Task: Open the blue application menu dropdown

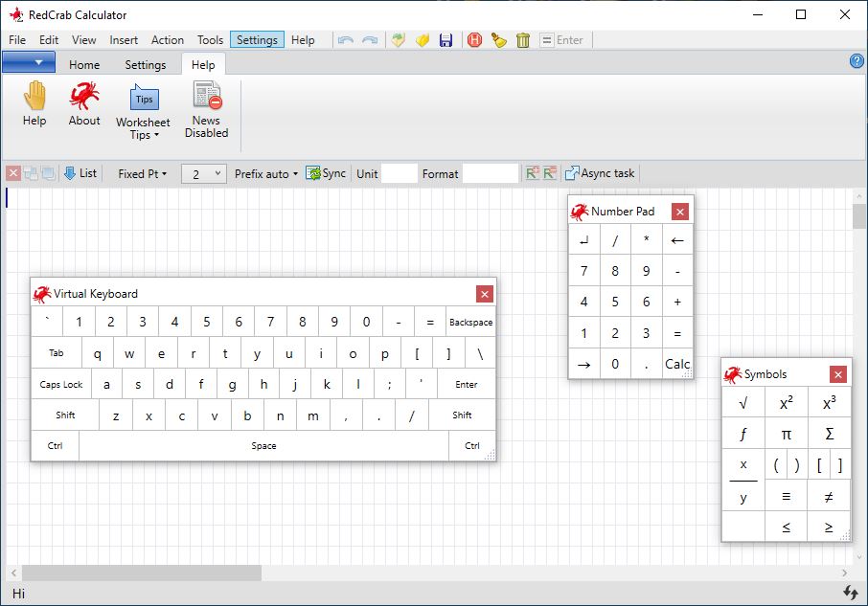Action: pos(29,62)
